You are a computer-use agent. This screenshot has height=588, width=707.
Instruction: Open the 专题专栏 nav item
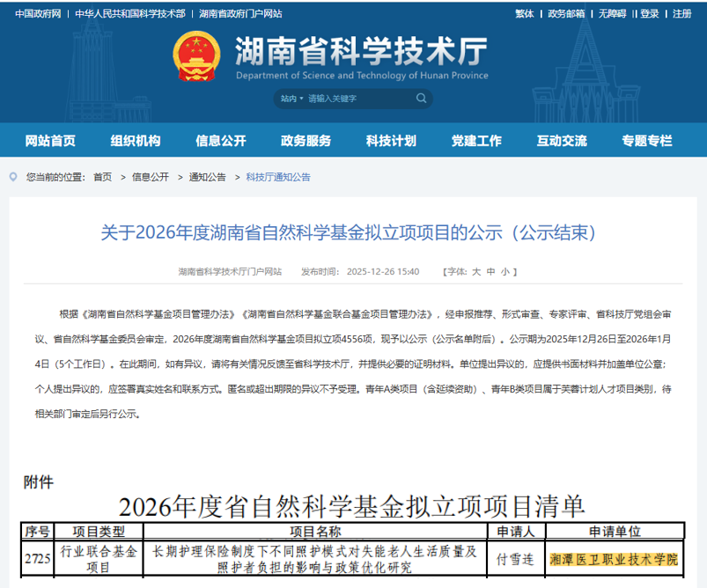pyautogui.click(x=646, y=141)
